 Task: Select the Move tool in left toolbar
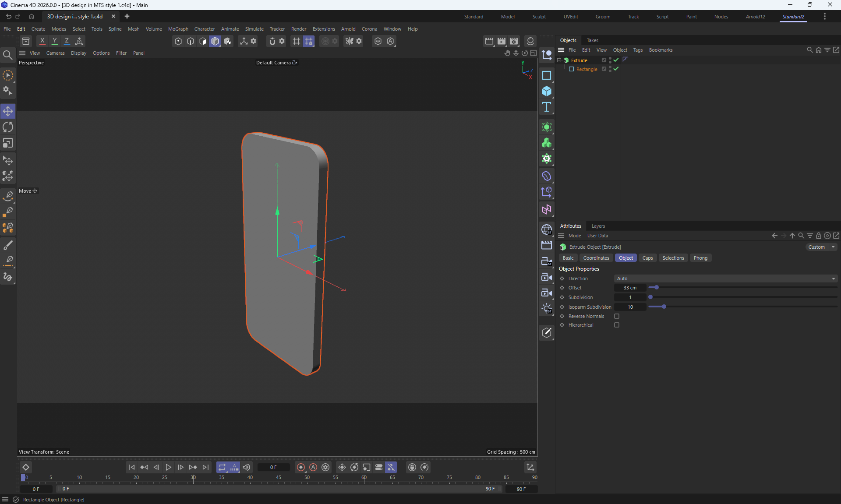(8, 111)
